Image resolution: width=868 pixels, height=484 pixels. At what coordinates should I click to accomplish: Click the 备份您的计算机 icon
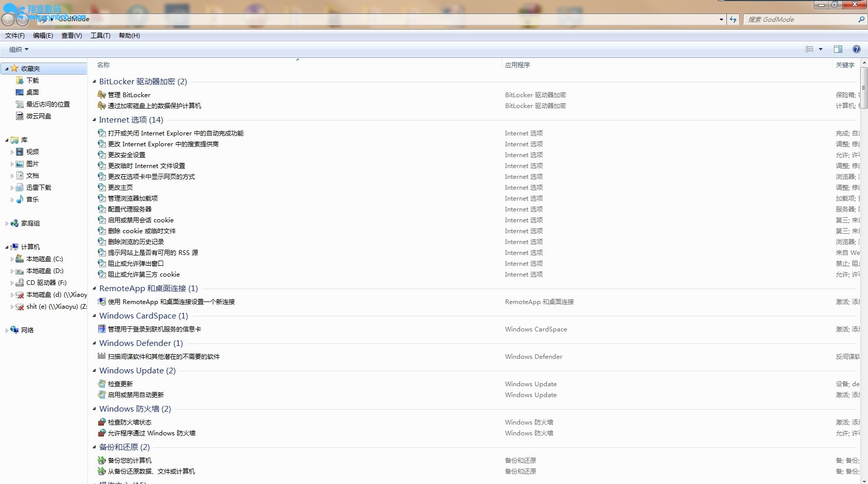tap(102, 460)
